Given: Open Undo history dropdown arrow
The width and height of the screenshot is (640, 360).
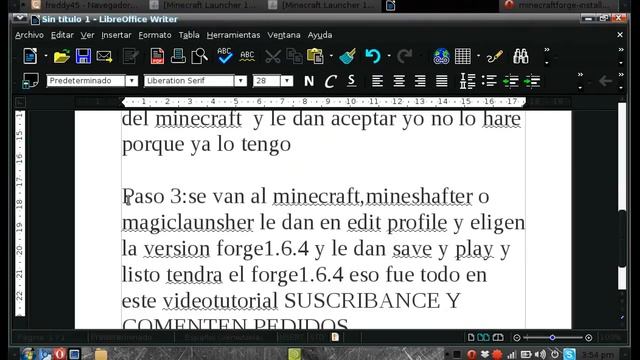Looking at the screenshot, I should pos(389,56).
